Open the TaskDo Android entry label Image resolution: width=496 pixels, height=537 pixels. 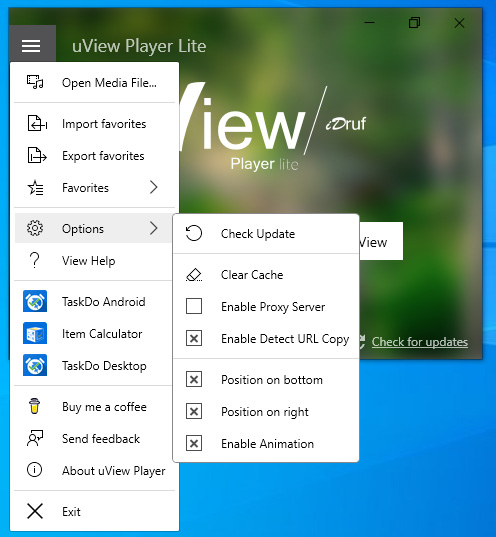click(103, 302)
